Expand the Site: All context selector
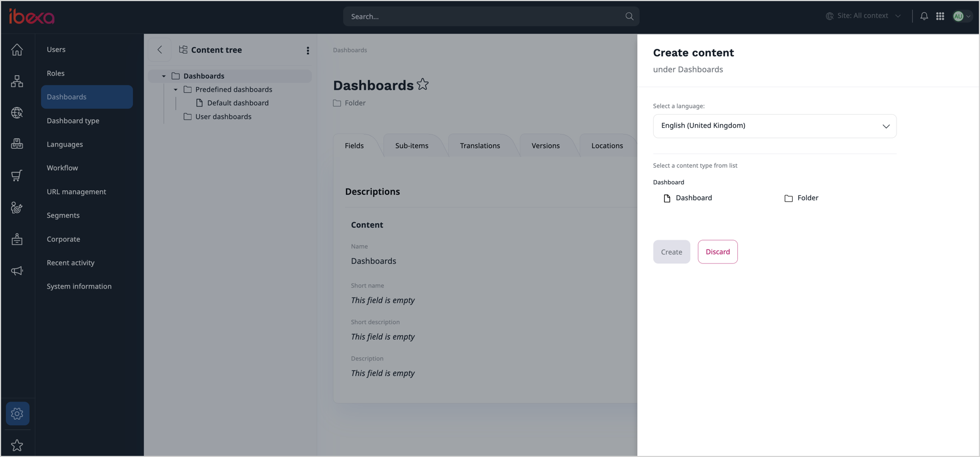This screenshot has width=980, height=457. coord(863,16)
